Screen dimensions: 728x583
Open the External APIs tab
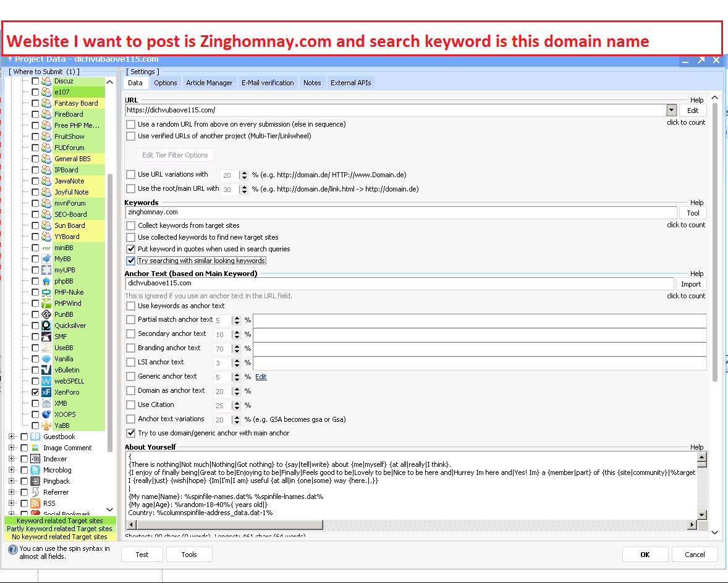pyautogui.click(x=350, y=83)
